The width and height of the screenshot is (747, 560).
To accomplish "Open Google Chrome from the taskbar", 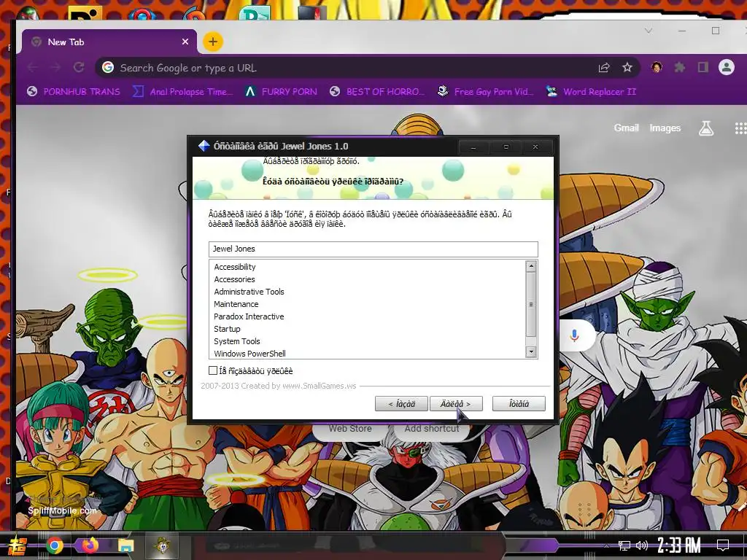I will pos(54,545).
